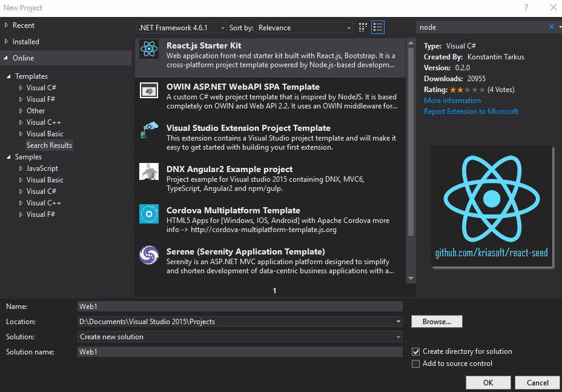Focus the template search box
This screenshot has width=562, height=392.
(482, 27)
